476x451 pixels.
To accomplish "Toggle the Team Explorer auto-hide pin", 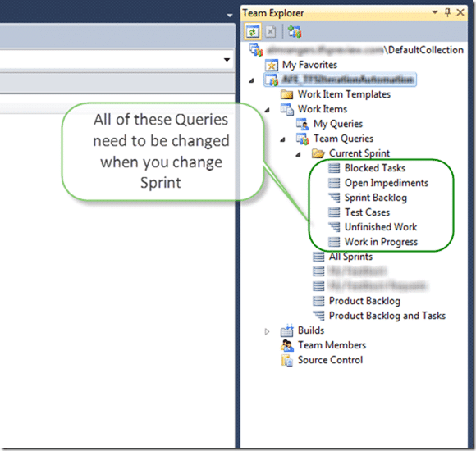I will pos(447,12).
